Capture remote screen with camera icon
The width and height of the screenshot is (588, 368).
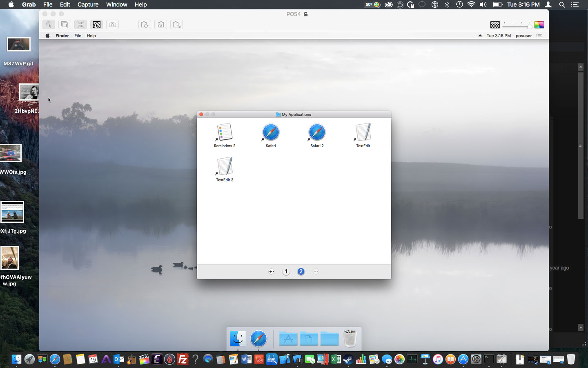pyautogui.click(x=112, y=25)
